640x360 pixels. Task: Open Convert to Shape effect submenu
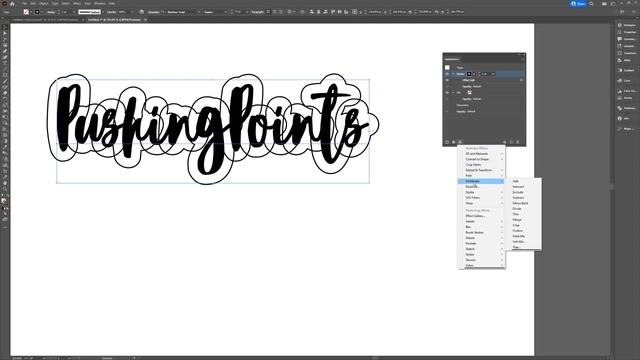(481, 159)
